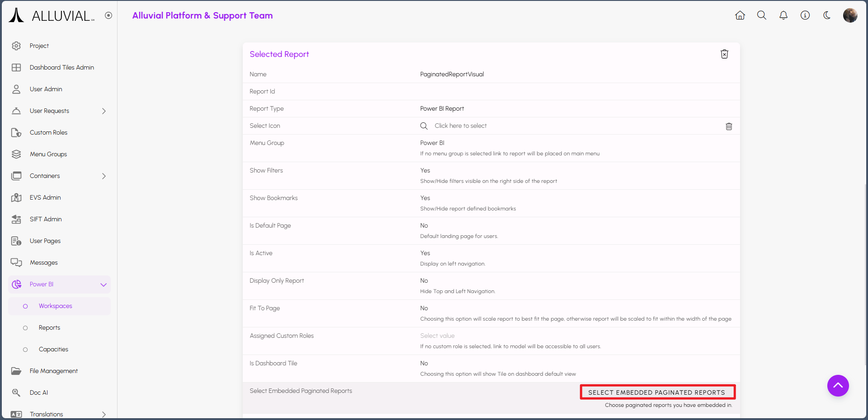Open Assigned Custom Roles select value field
The width and height of the screenshot is (868, 420).
coord(437,336)
